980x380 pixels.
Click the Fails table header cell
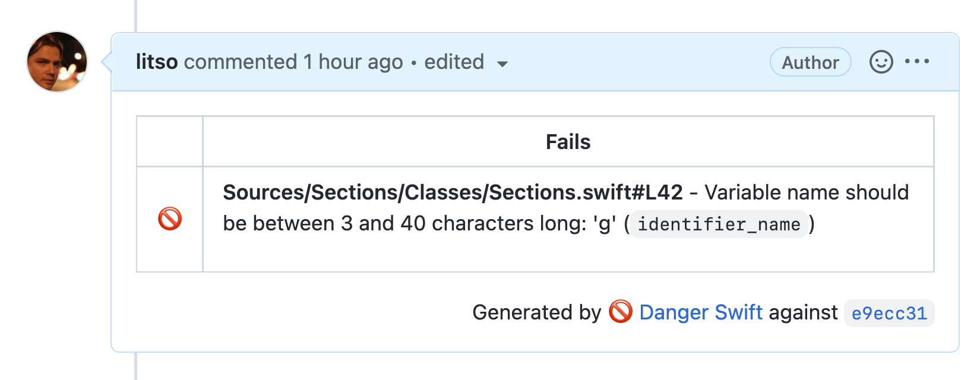(568, 142)
